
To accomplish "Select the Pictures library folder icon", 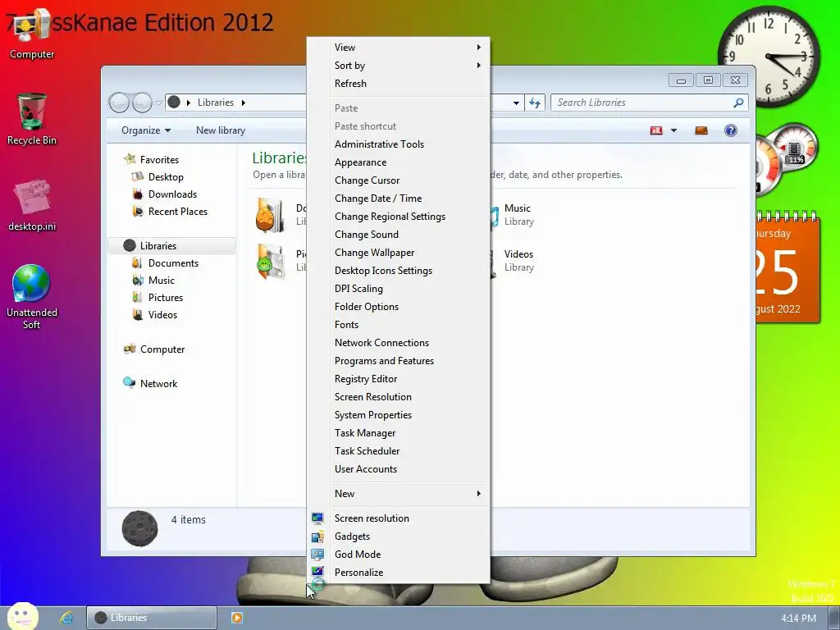I will point(270,262).
